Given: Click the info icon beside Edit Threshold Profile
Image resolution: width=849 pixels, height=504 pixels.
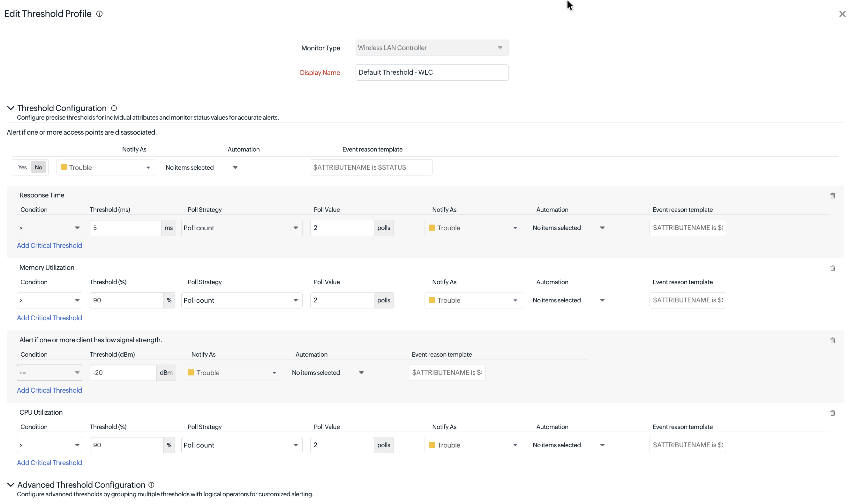Looking at the screenshot, I should pos(99,14).
